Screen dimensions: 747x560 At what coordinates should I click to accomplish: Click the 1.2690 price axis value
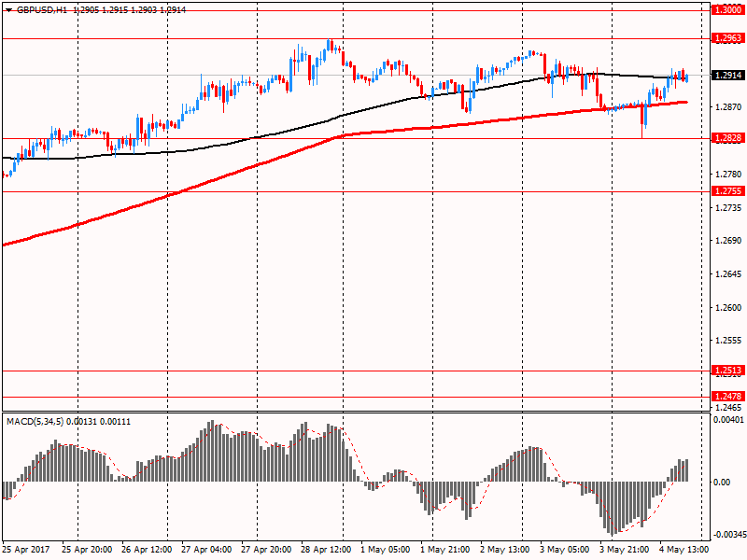pos(728,241)
